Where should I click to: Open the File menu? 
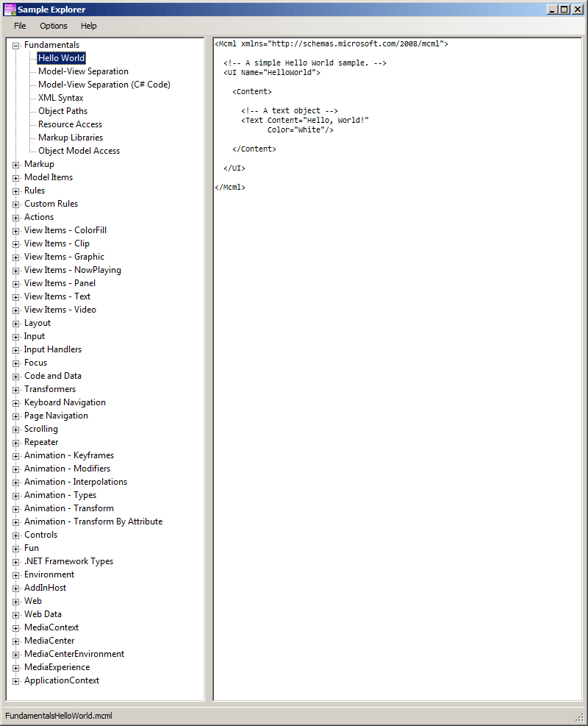point(20,26)
